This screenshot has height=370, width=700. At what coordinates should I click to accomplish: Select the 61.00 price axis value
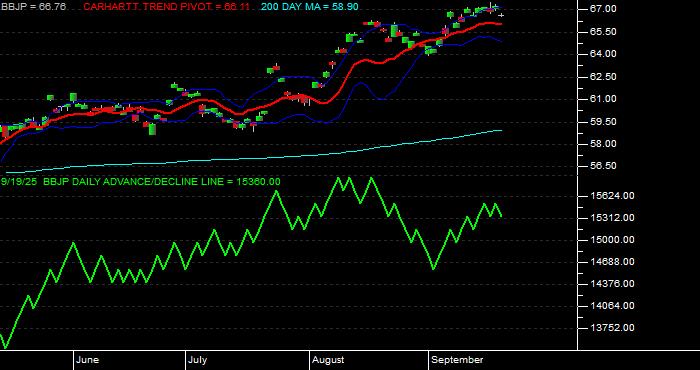(x=603, y=99)
